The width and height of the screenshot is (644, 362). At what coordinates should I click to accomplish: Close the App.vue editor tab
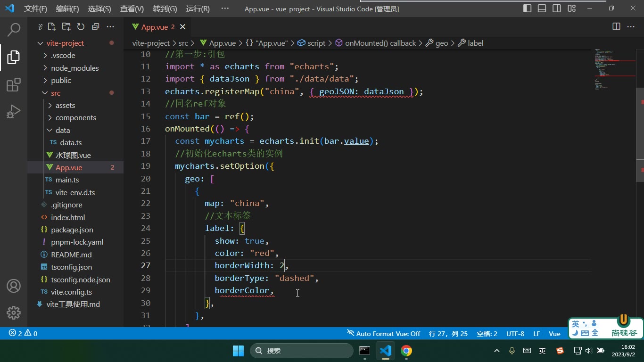[x=183, y=27]
